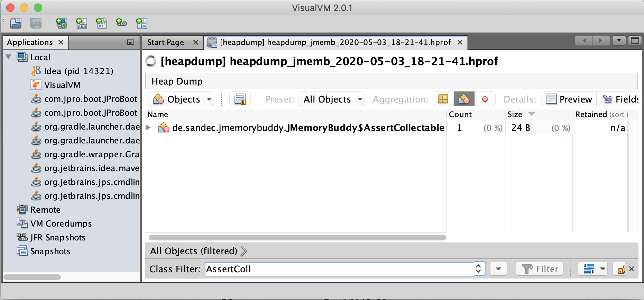Open the All Objects preset dropdown
This screenshot has width=644, height=300.
point(332,99)
